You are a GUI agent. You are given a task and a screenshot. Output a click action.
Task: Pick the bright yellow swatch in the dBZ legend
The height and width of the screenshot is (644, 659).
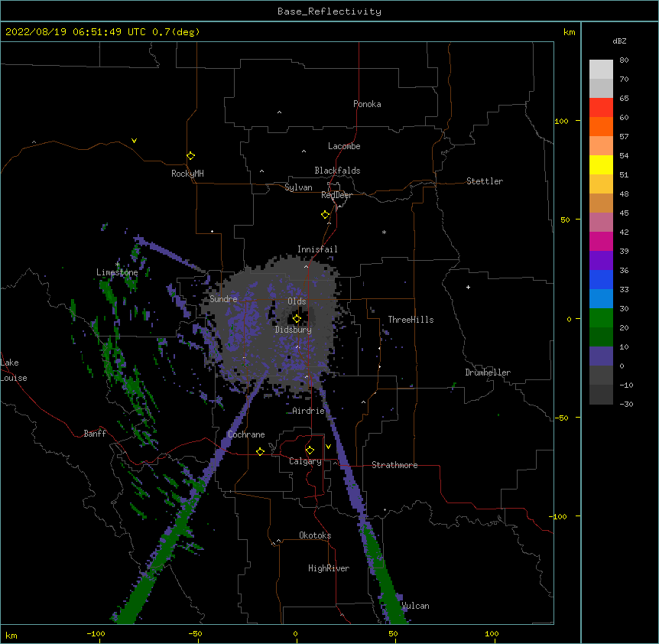[601, 164]
